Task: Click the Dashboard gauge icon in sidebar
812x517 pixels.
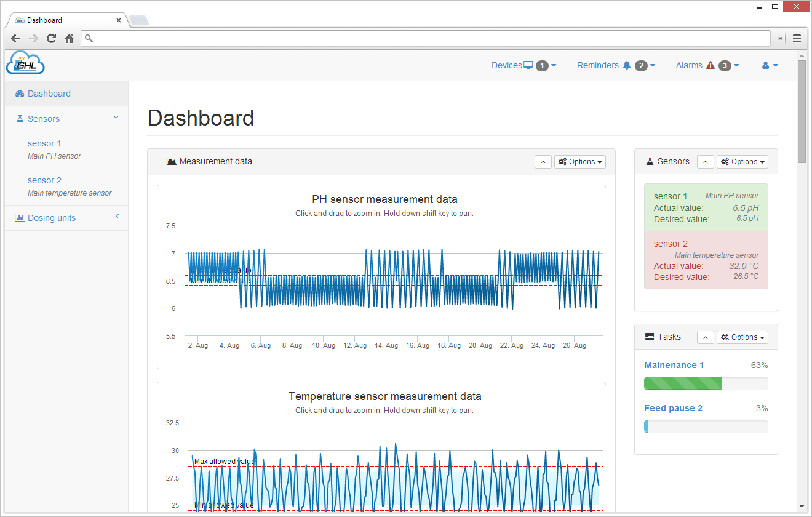Action: (18, 93)
